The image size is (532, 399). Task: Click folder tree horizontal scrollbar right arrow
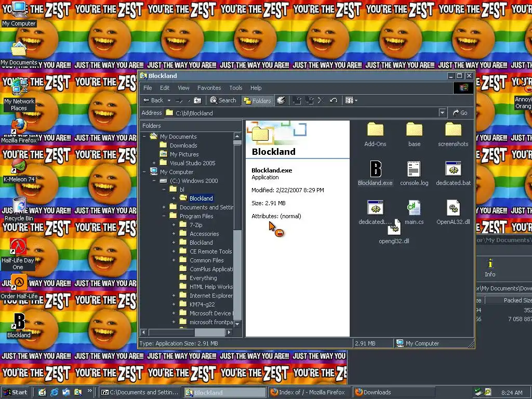(x=229, y=332)
